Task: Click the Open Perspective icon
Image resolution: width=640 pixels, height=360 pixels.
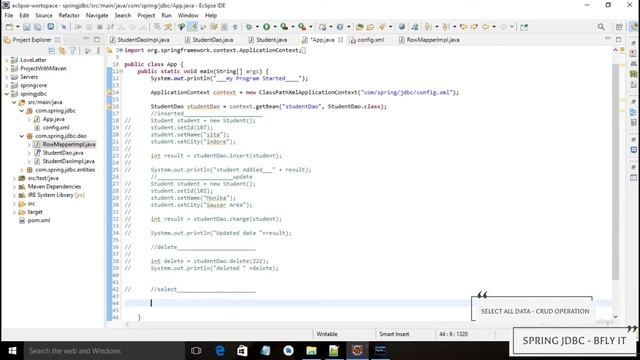Action: (619, 27)
